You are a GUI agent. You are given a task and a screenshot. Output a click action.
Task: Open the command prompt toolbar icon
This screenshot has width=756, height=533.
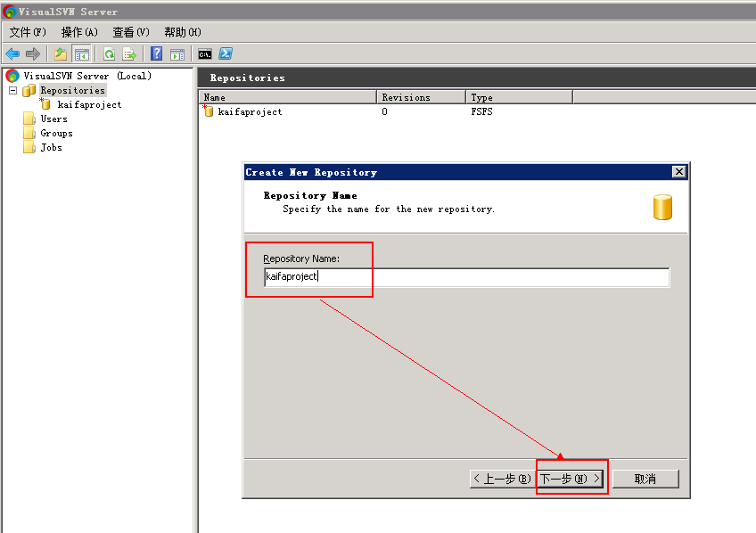coord(205,54)
